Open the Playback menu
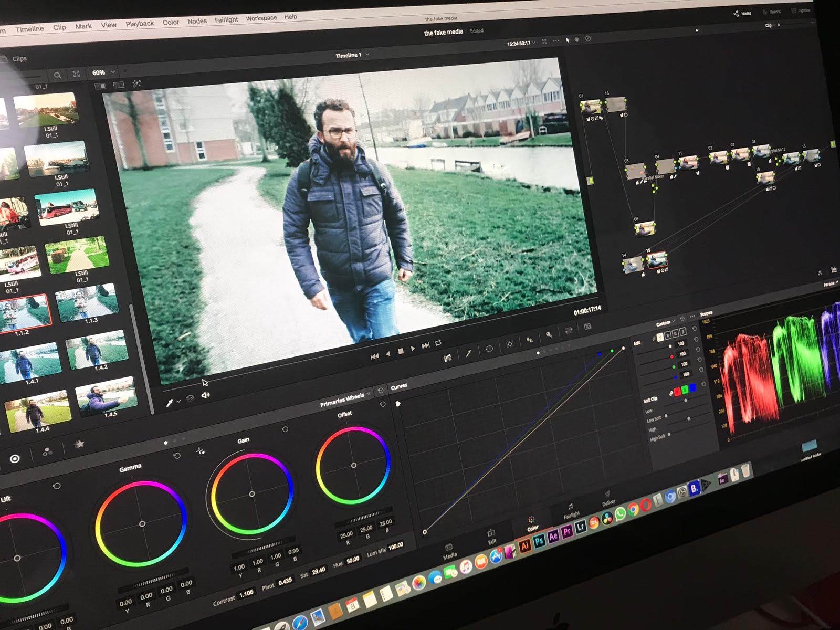Image resolution: width=840 pixels, height=630 pixels. [x=140, y=24]
